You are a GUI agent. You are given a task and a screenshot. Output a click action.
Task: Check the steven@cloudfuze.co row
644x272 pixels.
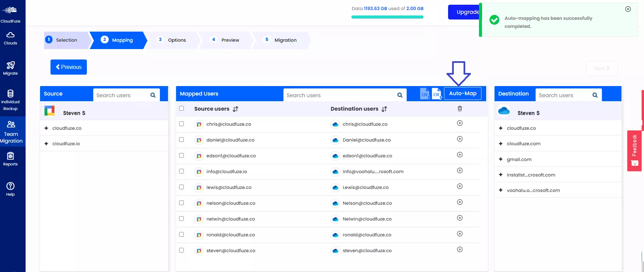click(x=181, y=250)
